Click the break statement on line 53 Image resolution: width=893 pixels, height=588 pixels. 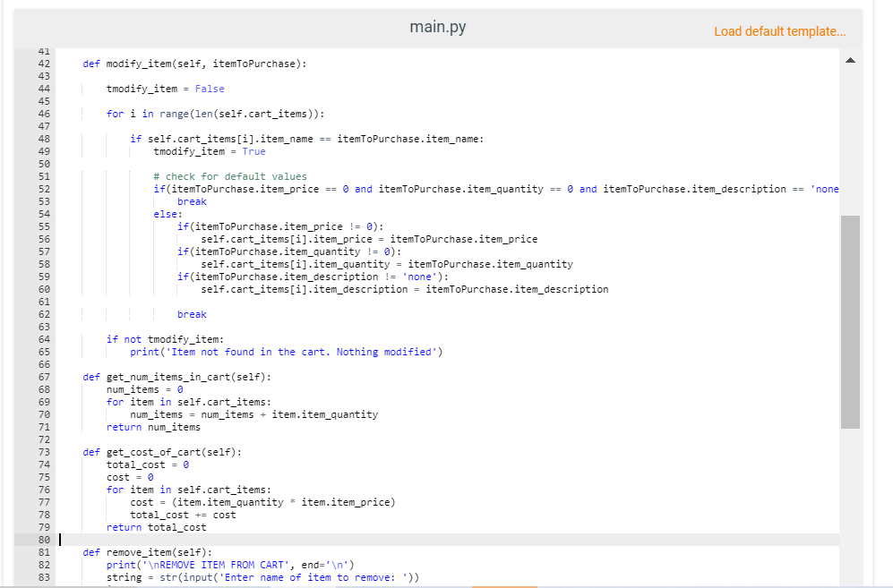(x=192, y=201)
